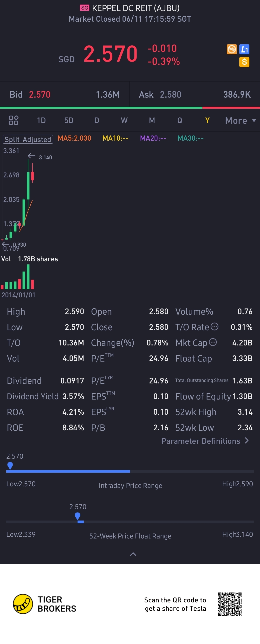Click the Intraday Price Range slider marker

[x=10, y=465]
